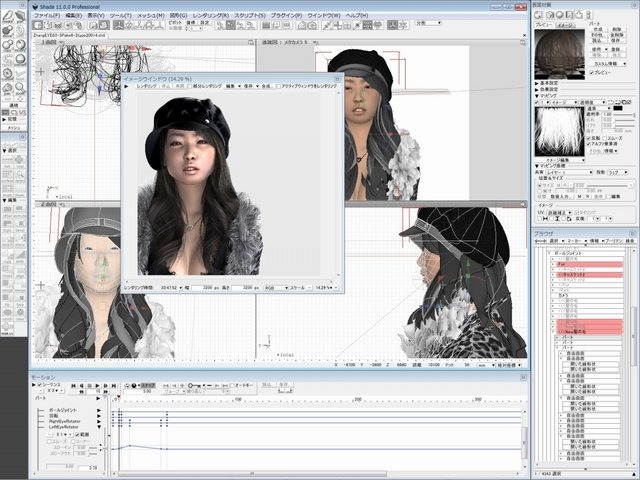
Task: Click the イメージ編集 button
Action: (552, 158)
